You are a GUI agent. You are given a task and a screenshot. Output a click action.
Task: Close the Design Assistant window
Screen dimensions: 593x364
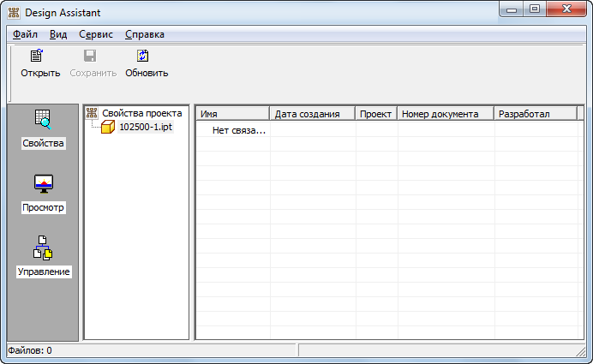click(566, 9)
